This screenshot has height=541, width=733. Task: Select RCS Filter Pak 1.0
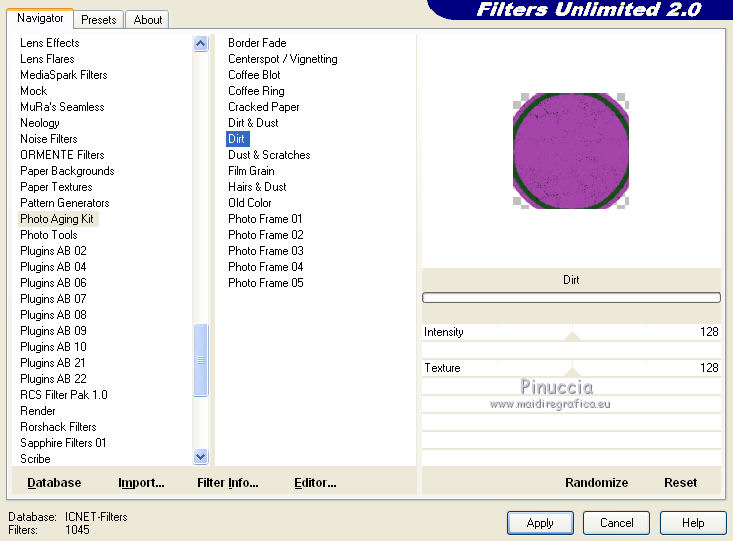(x=64, y=395)
